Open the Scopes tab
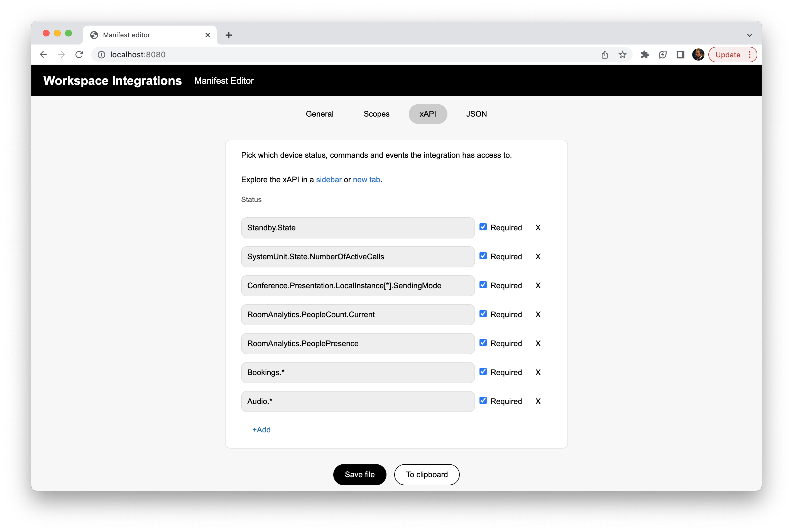The width and height of the screenshot is (793, 532). coord(376,114)
